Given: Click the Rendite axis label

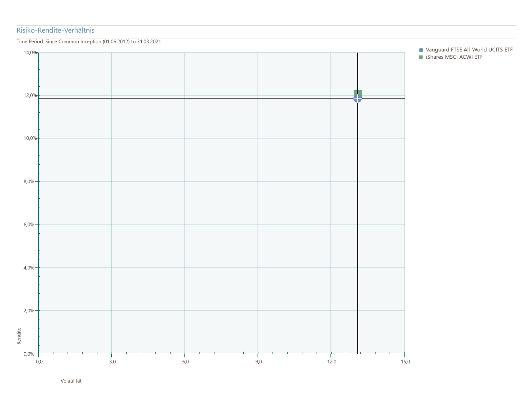Looking at the screenshot, I should point(19,336).
